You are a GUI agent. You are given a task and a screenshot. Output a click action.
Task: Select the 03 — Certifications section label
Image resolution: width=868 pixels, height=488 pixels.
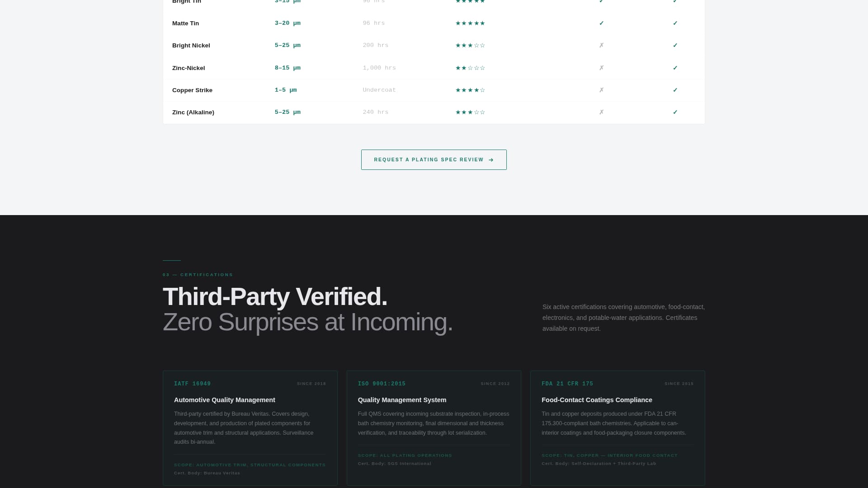point(198,274)
